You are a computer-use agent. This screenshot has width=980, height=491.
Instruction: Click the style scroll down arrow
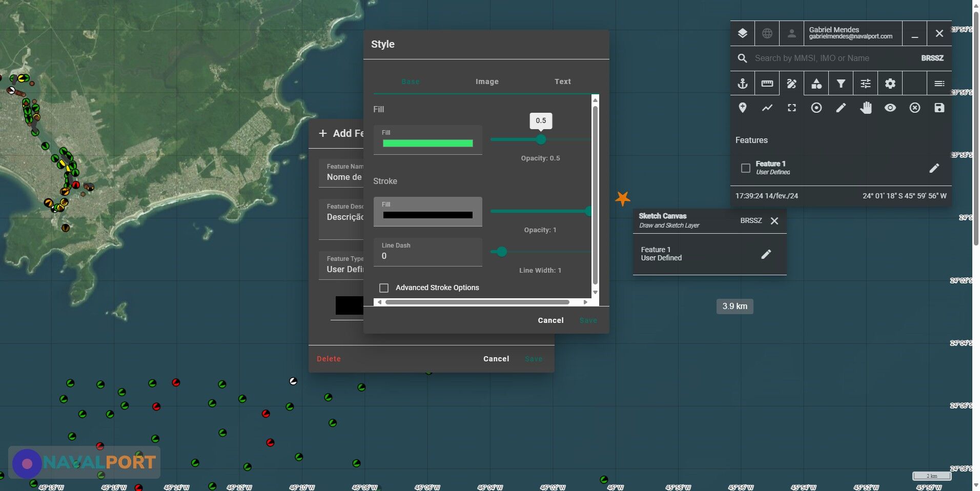tap(595, 293)
